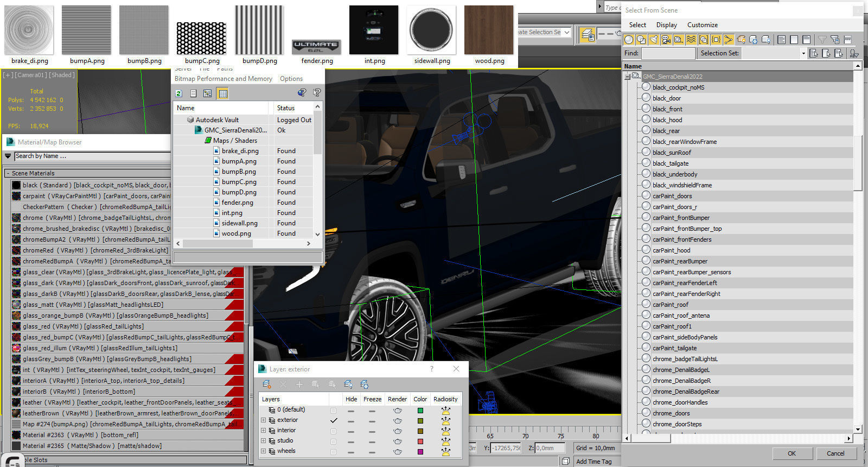Viewport: 868px width, 467px height.
Task: Click the status log list icon in Asset Tracking
Action: [193, 93]
